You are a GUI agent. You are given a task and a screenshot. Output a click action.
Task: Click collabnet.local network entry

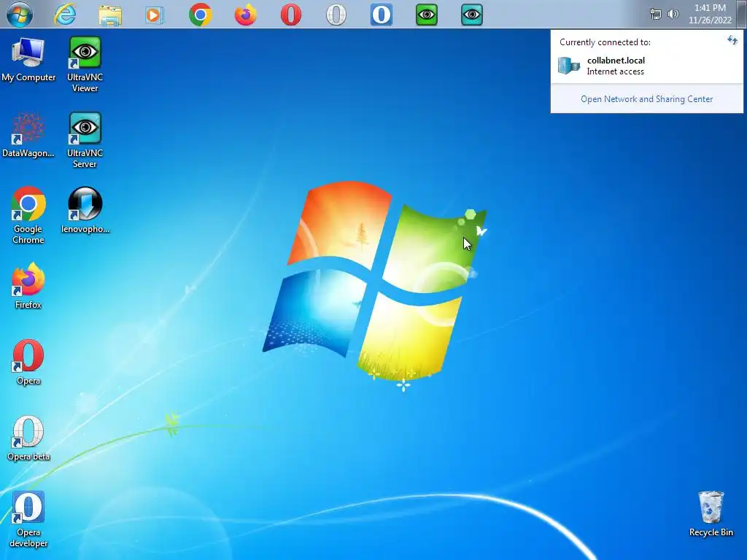[646, 66]
